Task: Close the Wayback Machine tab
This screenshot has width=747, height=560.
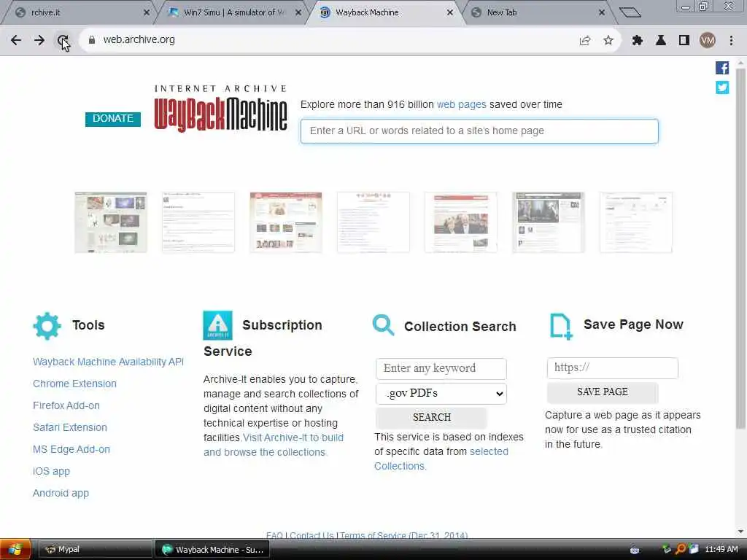Action: tap(449, 13)
